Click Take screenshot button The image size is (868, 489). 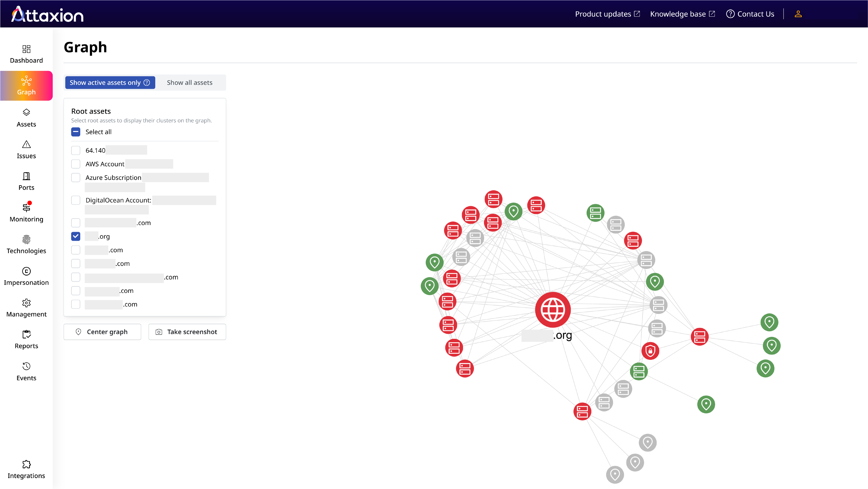click(187, 332)
